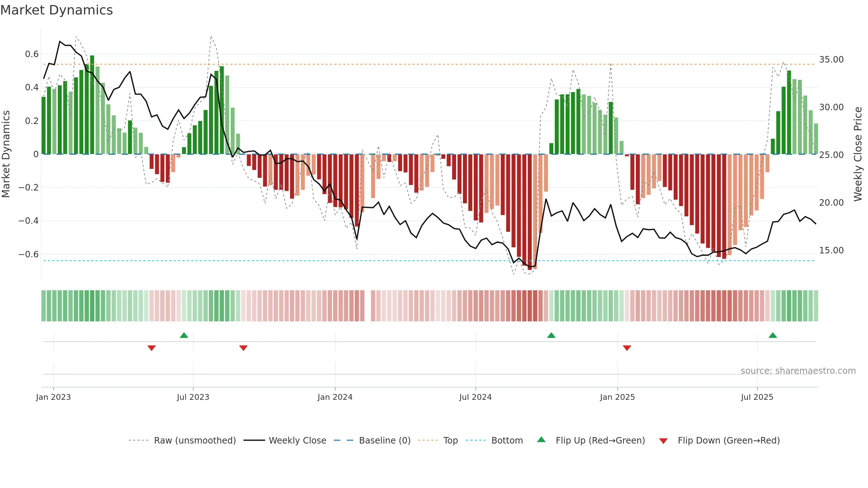Viewport: 868px width, 488px height.
Task: Click the Jan 2025 x-axis label
Action: click(618, 397)
